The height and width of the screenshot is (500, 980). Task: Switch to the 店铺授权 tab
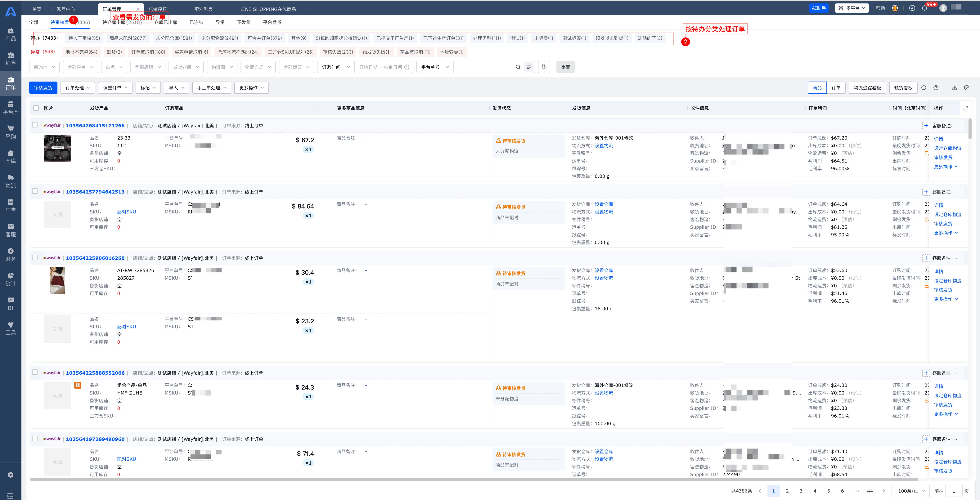[158, 9]
